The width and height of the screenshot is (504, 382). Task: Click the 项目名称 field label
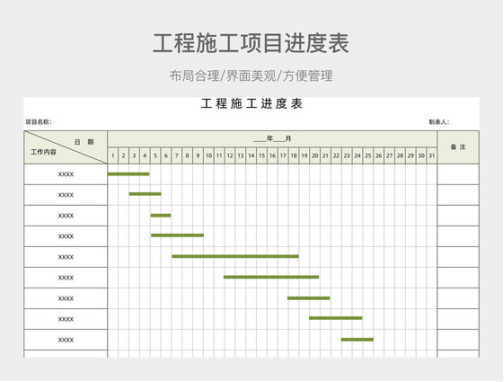pyautogui.click(x=39, y=122)
